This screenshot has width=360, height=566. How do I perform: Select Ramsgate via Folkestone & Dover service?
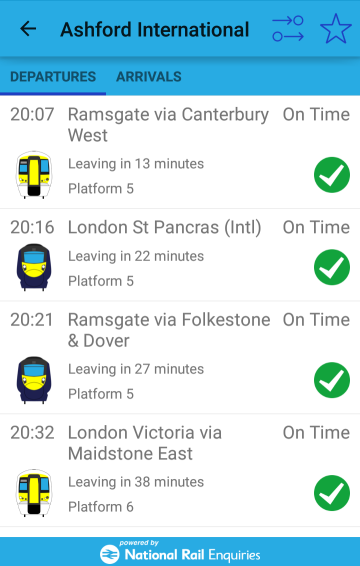pos(180,357)
